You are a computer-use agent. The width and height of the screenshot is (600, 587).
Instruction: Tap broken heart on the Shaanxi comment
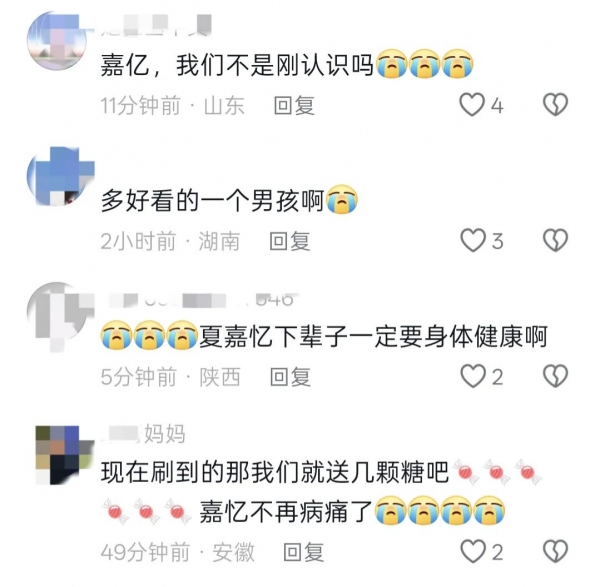[556, 376]
